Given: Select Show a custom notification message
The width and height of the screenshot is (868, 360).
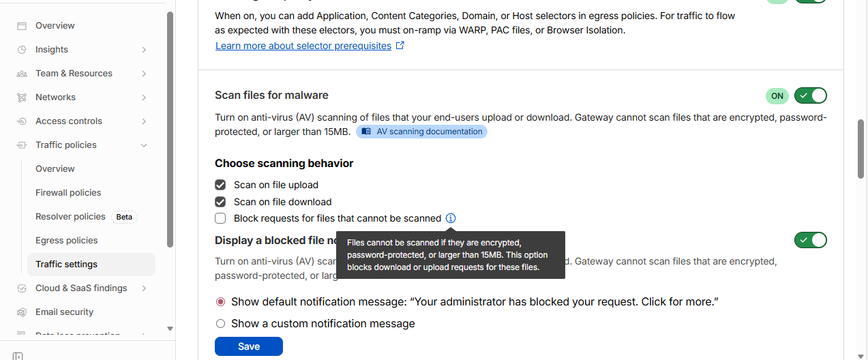Looking at the screenshot, I should point(220,323).
